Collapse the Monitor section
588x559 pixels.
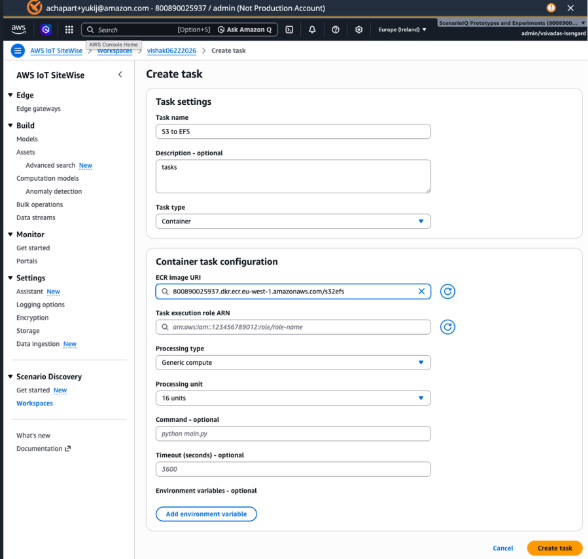(10, 234)
